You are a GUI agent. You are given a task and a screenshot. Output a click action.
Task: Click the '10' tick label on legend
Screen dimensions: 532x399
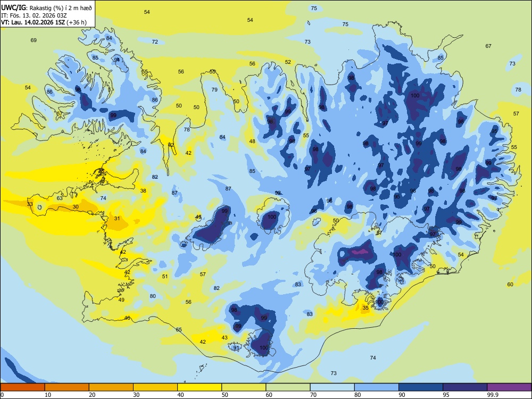click(48, 395)
